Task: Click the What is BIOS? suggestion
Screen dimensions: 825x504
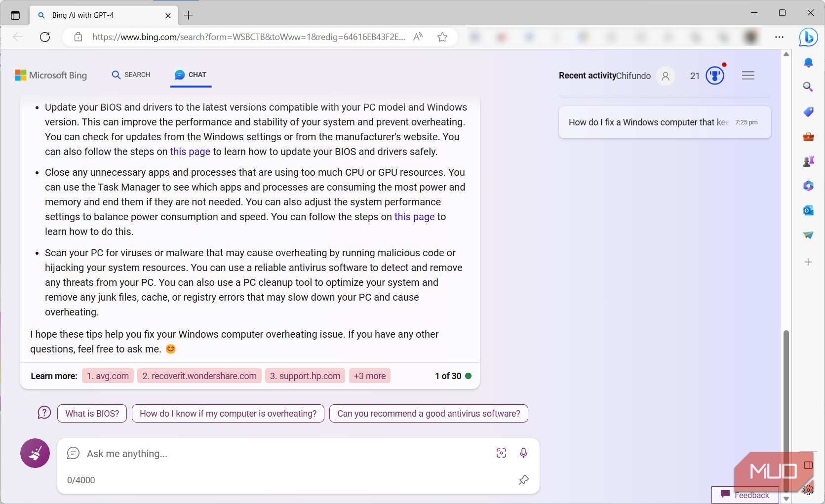Action: click(92, 413)
